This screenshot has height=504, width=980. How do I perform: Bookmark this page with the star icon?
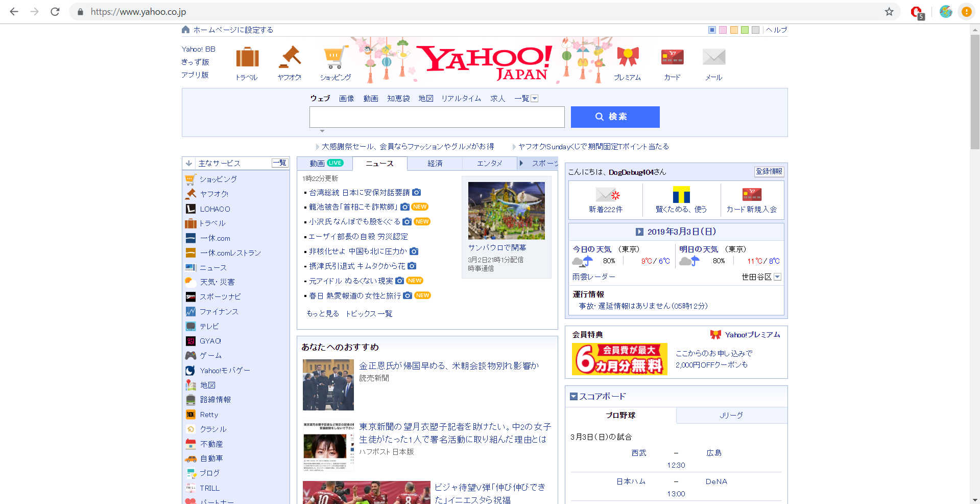point(889,11)
